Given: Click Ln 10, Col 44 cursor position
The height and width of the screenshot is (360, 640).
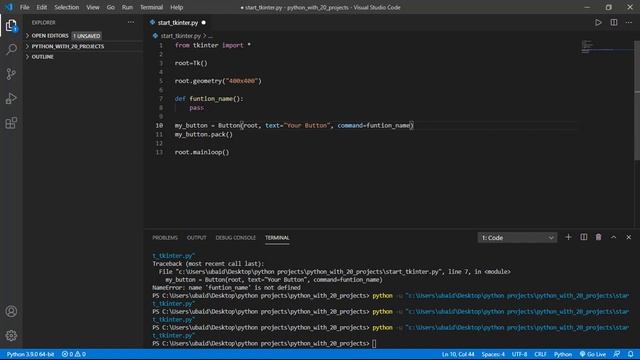Looking at the screenshot, I should click(x=458, y=354).
